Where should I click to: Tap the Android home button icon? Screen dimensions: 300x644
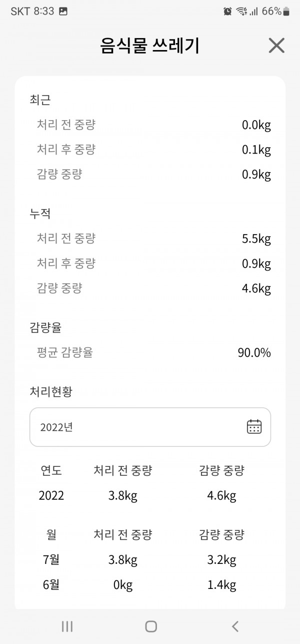point(150,626)
